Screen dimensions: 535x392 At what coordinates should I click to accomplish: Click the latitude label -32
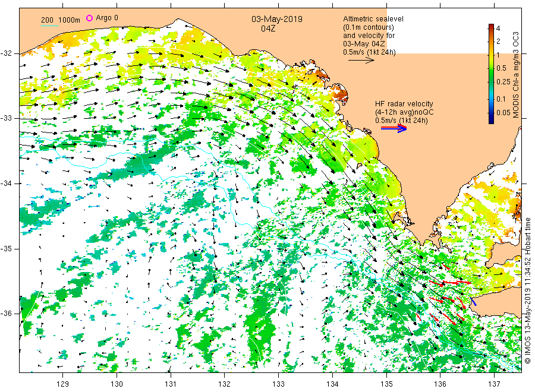(x=7, y=53)
